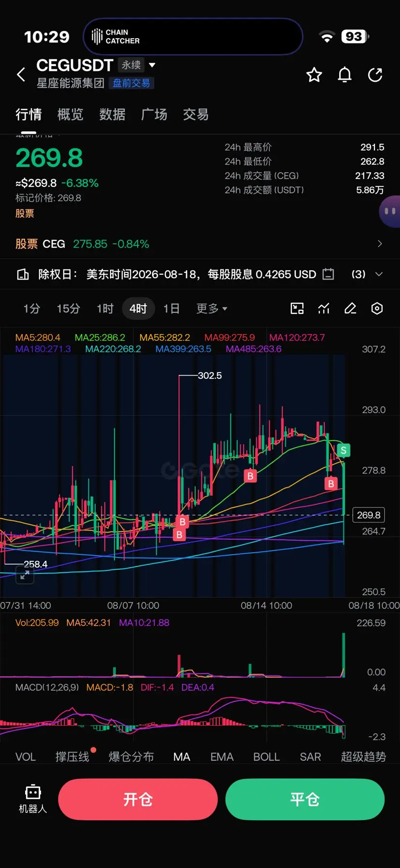Tap the green 平仓 button
This screenshot has width=400, height=868.
305,799
